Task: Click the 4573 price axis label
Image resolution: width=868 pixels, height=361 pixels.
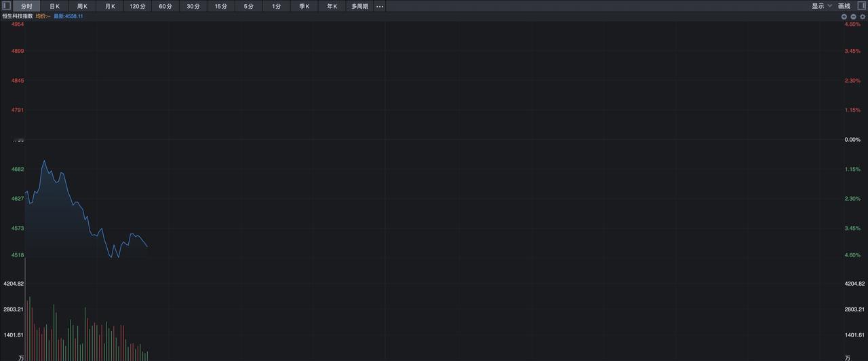Action: point(18,229)
